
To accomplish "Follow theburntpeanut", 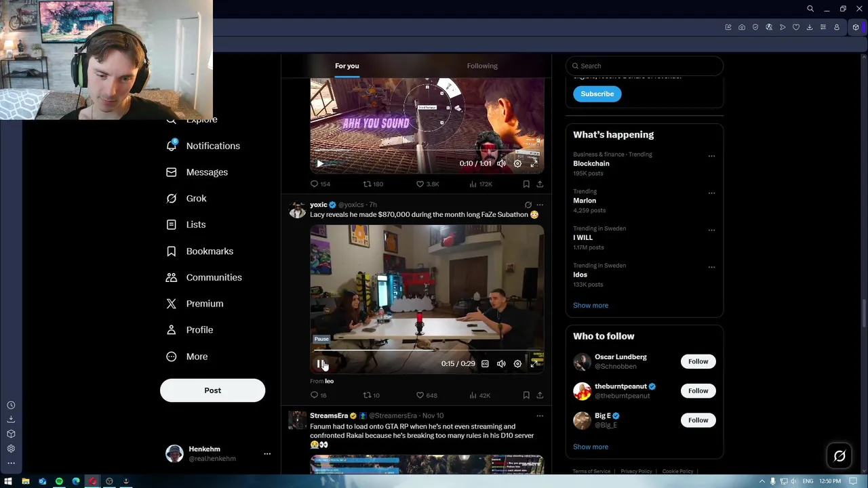I will click(x=698, y=390).
